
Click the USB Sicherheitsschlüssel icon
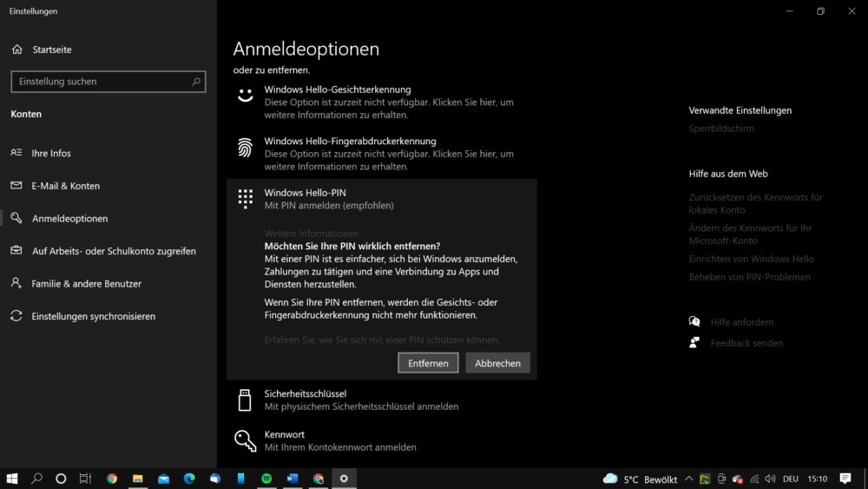[245, 400]
